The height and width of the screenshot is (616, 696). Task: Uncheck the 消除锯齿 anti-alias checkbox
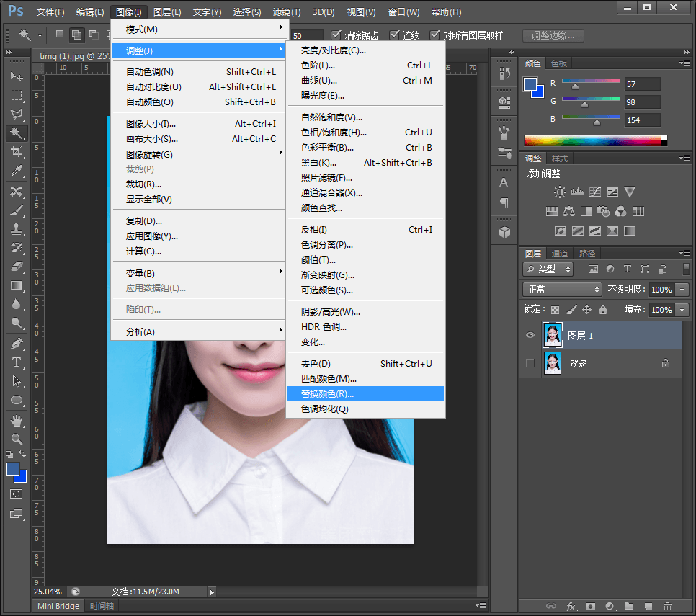coord(336,35)
